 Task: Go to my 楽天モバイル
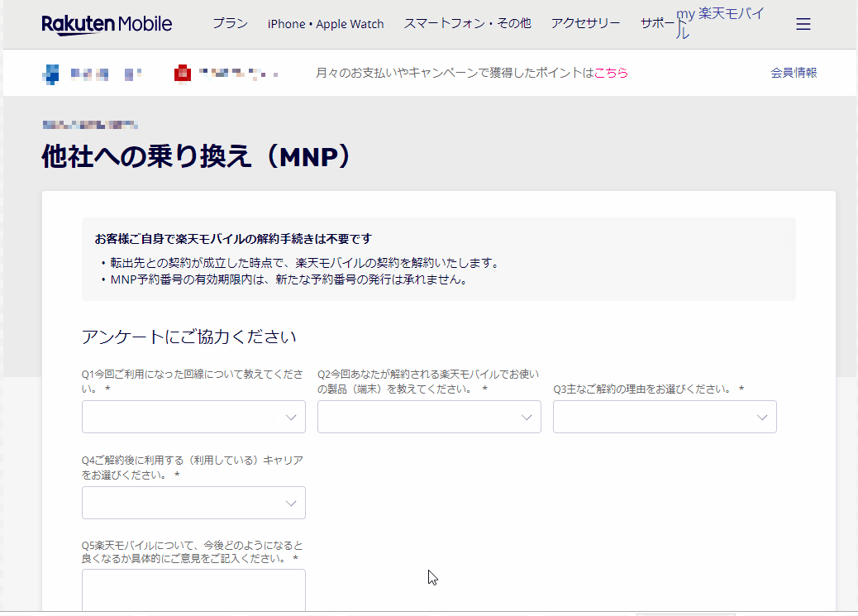720,23
